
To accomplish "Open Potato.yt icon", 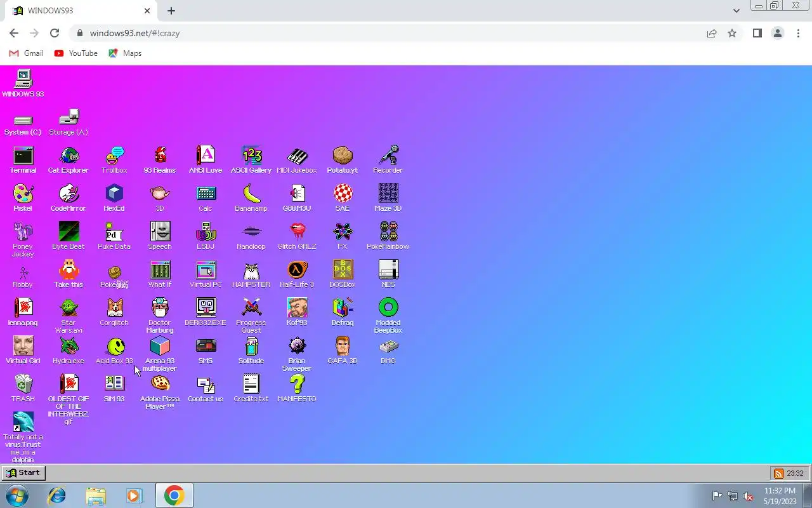I will coord(343,159).
